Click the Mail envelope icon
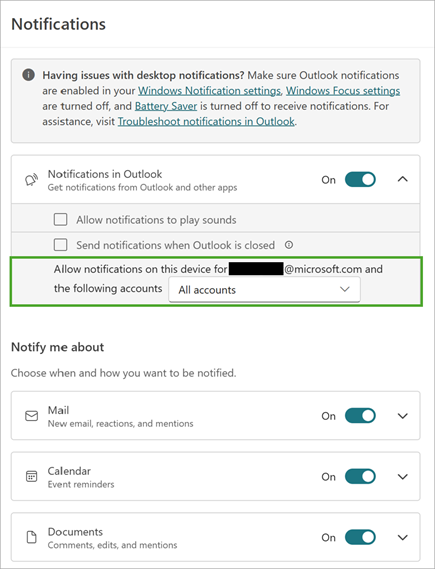435x569 pixels. click(x=32, y=416)
